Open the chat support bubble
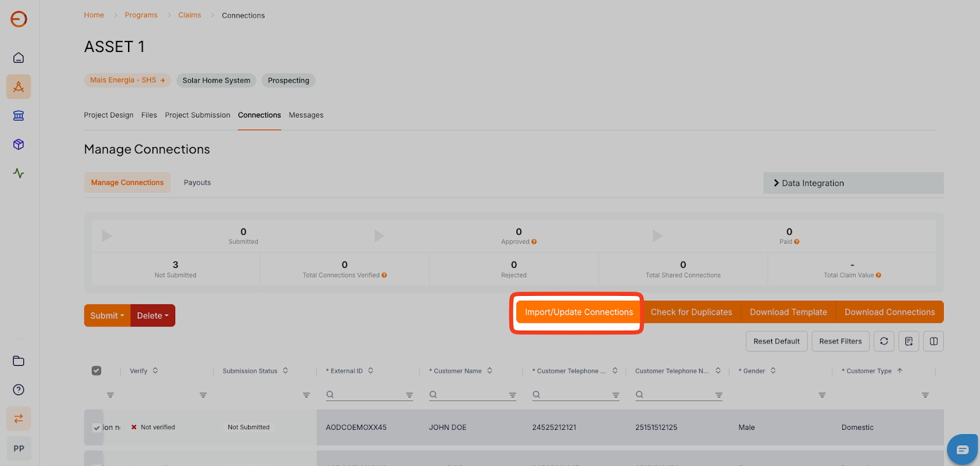 click(962, 449)
